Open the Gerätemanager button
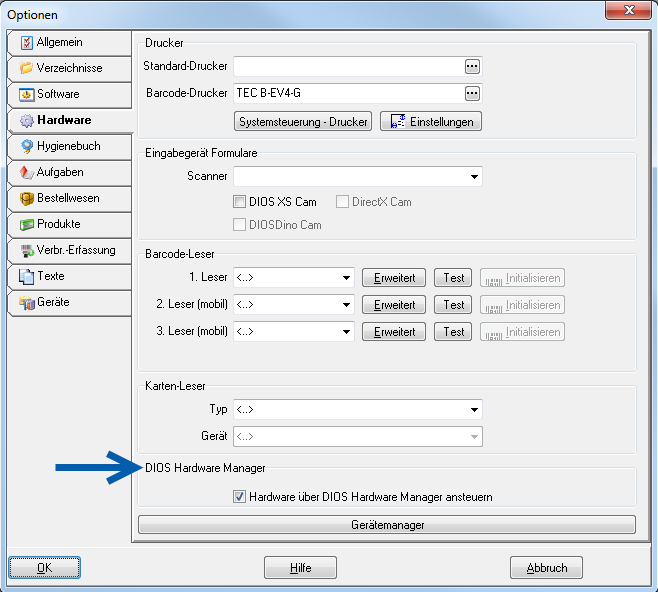Image resolution: width=658 pixels, height=592 pixels. tap(387, 524)
